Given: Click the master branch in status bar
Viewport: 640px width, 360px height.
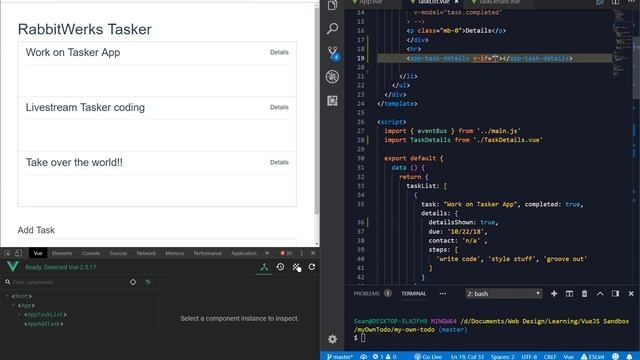Looking at the screenshot, I should coord(340,356).
